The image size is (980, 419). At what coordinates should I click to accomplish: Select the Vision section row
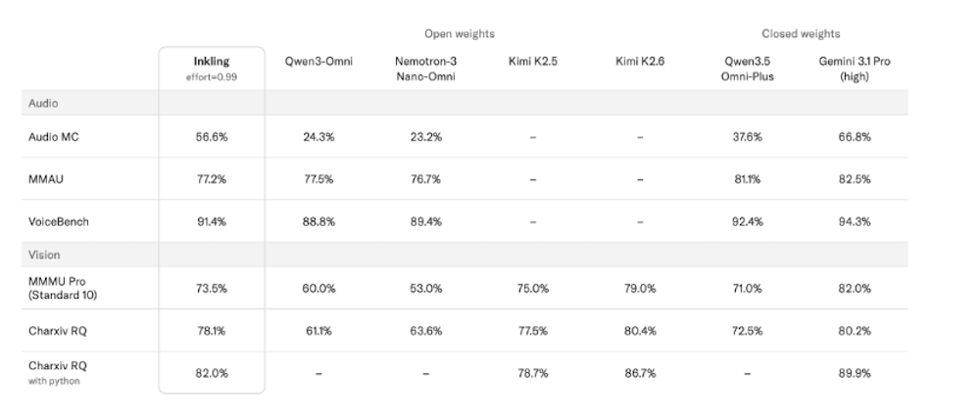click(x=465, y=255)
